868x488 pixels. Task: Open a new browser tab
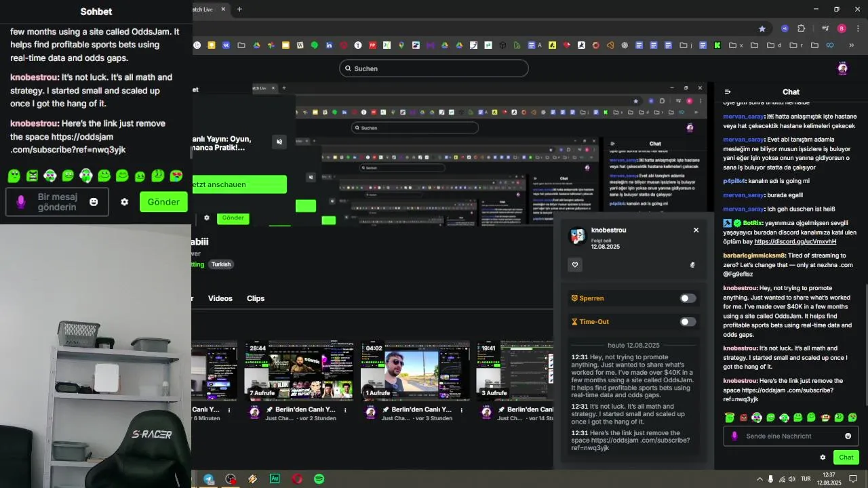[x=239, y=9]
